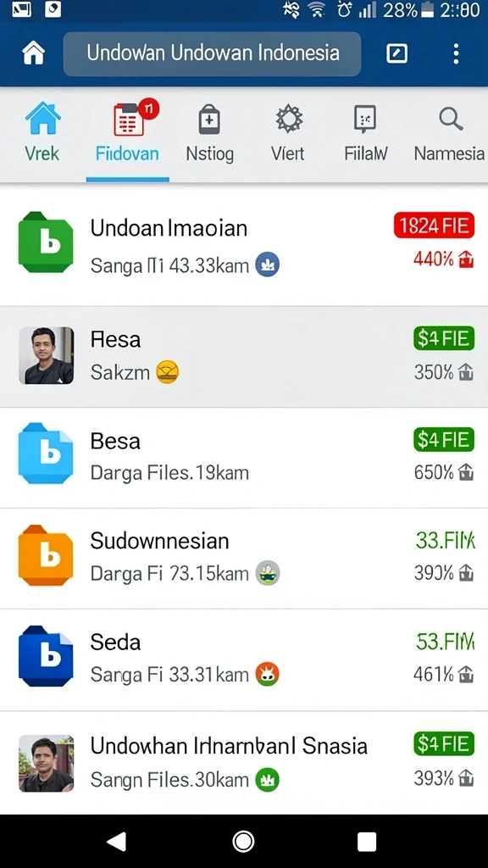
Task: Tap the green 33.FIM label
Action: click(x=446, y=540)
